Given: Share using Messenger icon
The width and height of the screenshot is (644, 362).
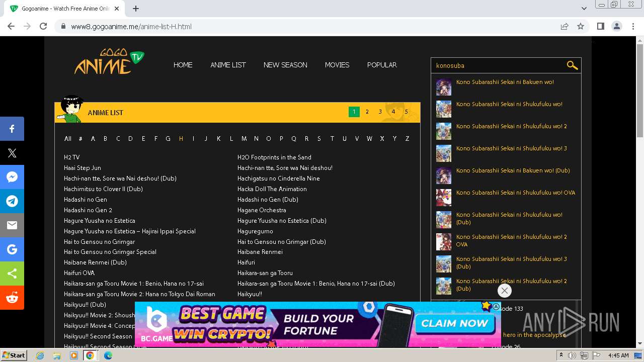Looking at the screenshot, I should 12,177.
